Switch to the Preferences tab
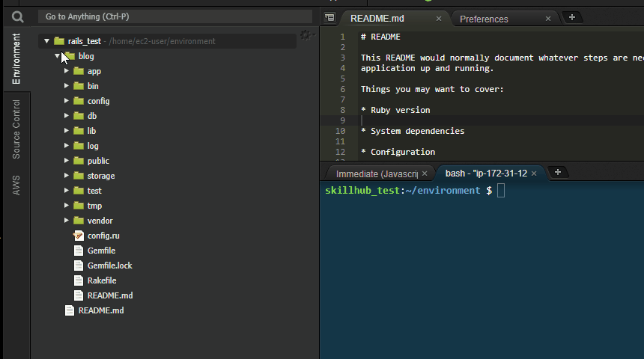Screen dimensions: 644x359 [484, 19]
